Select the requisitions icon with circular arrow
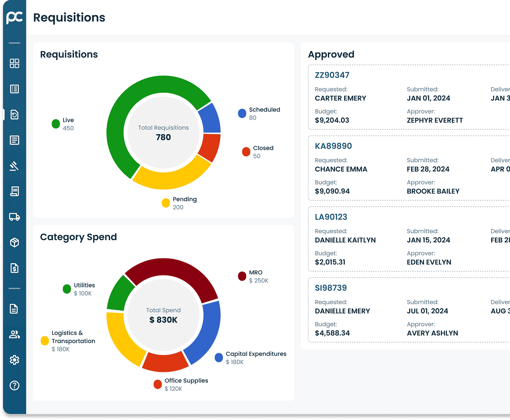510x420 pixels. [x=14, y=115]
